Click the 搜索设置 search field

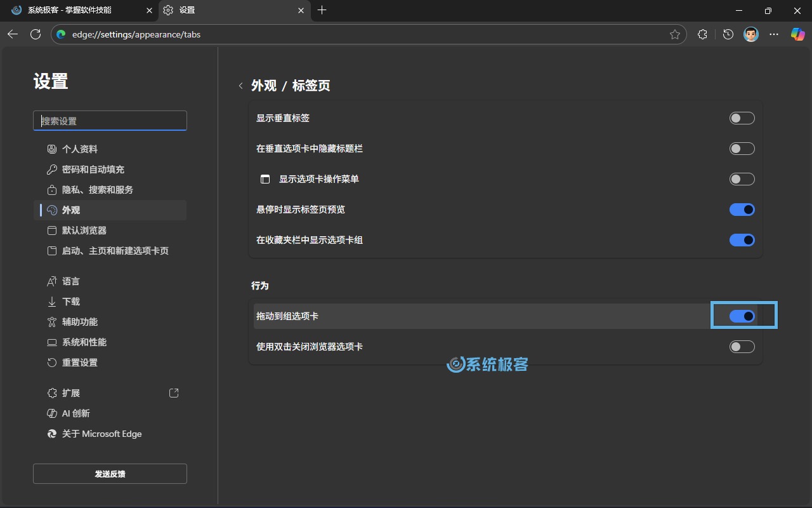pos(110,120)
